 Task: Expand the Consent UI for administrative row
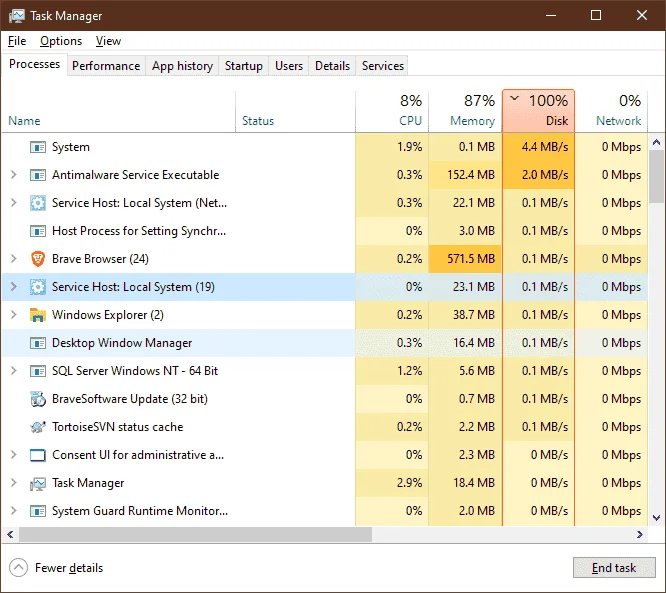14,455
